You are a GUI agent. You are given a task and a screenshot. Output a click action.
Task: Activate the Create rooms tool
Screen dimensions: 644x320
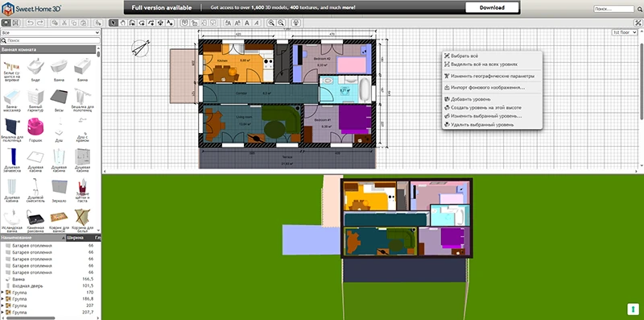coord(142,23)
